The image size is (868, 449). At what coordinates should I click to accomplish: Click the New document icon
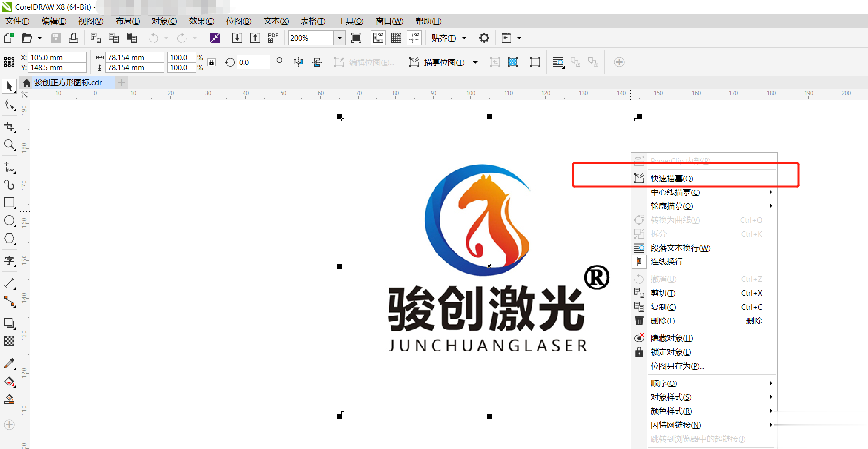pyautogui.click(x=9, y=38)
